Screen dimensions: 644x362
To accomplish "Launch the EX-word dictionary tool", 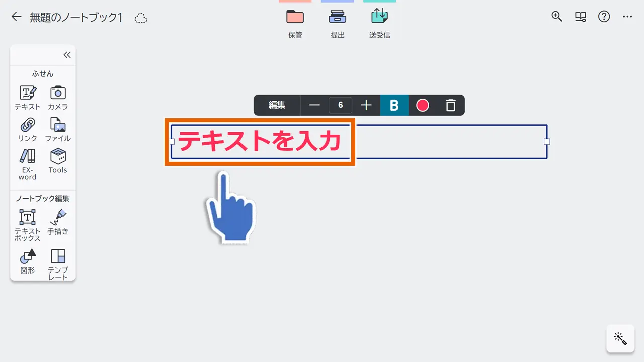I will (x=27, y=162).
